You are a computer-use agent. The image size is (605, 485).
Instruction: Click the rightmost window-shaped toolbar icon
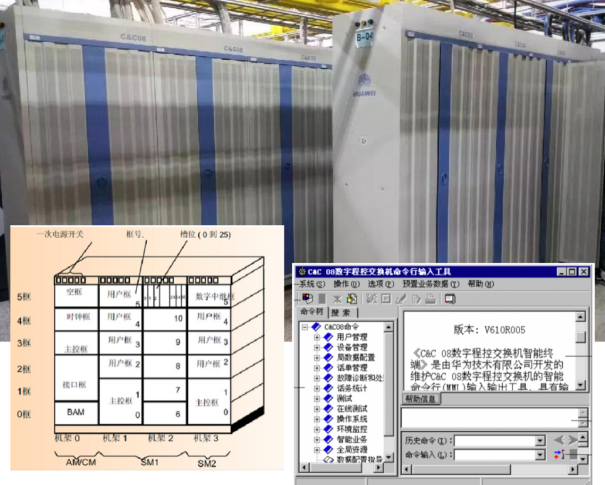coord(449,298)
